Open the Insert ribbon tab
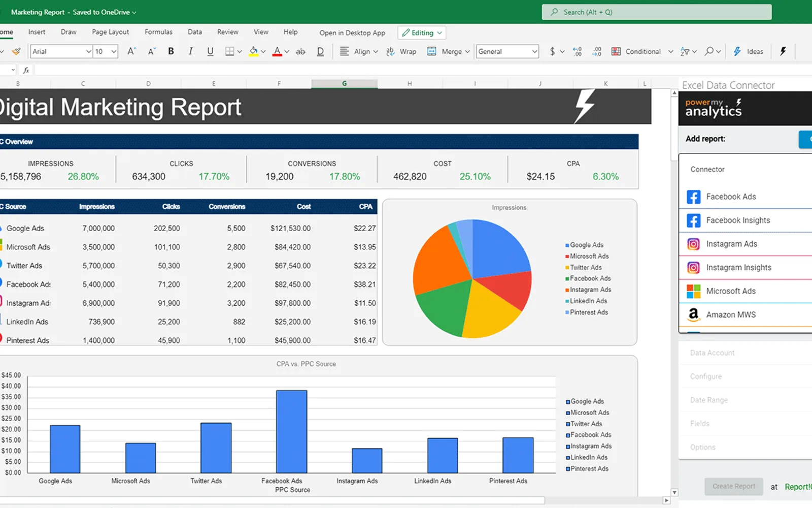 (x=37, y=31)
